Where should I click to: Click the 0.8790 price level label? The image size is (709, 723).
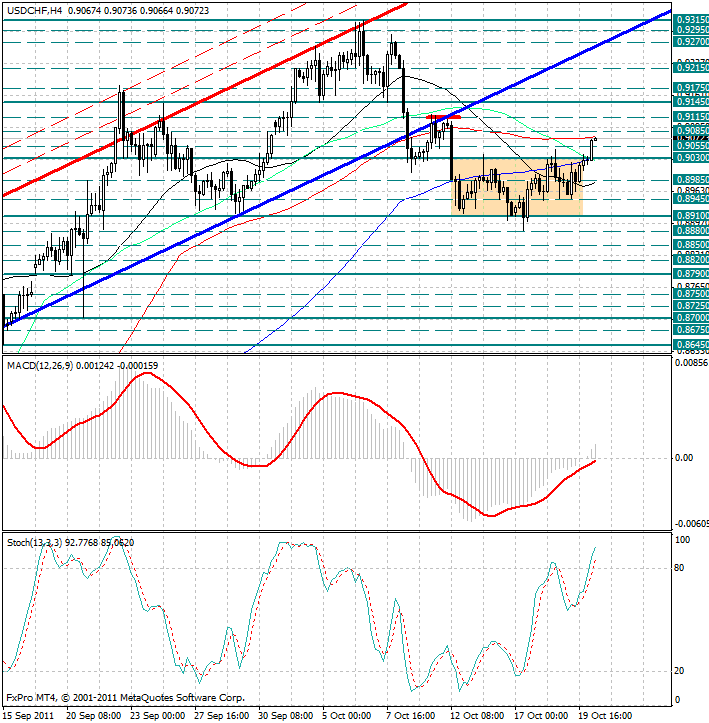691,274
